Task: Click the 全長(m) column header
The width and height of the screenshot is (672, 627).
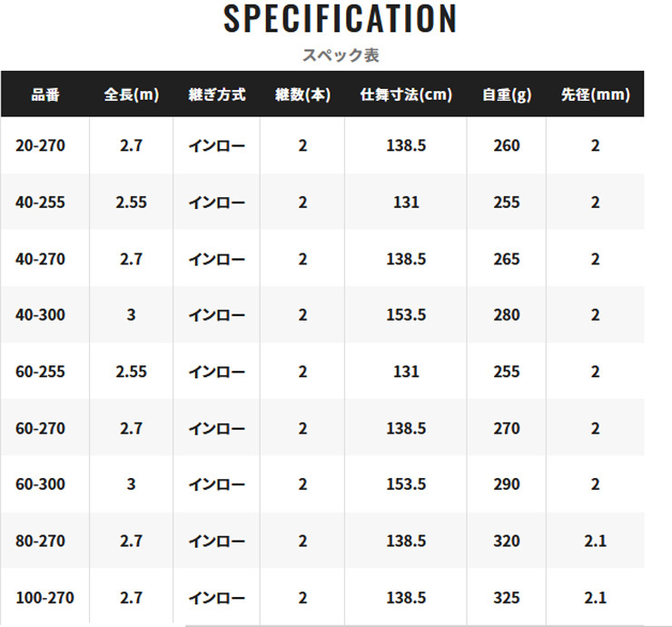Action: [131, 95]
